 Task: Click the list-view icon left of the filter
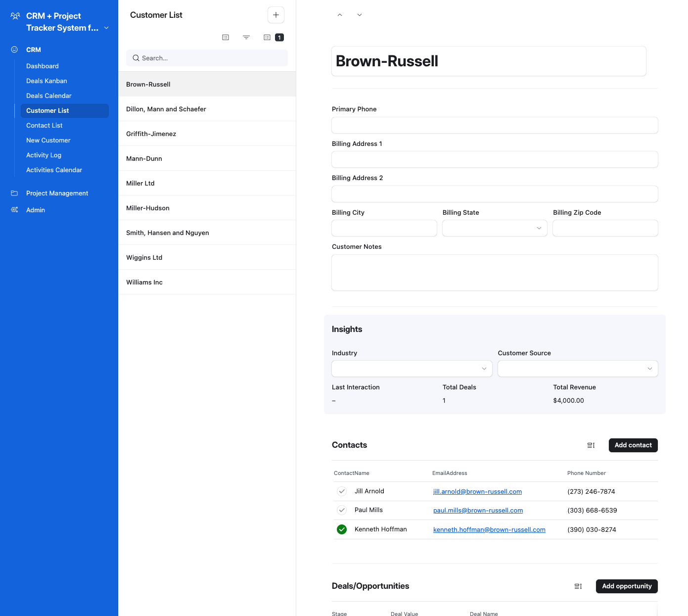click(226, 37)
